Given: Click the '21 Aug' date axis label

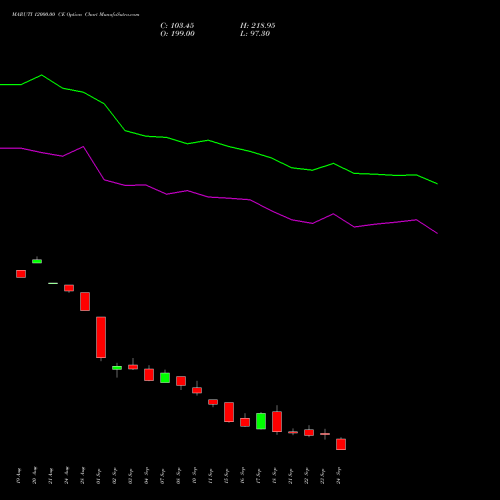Looking at the screenshot, I should [51, 476].
